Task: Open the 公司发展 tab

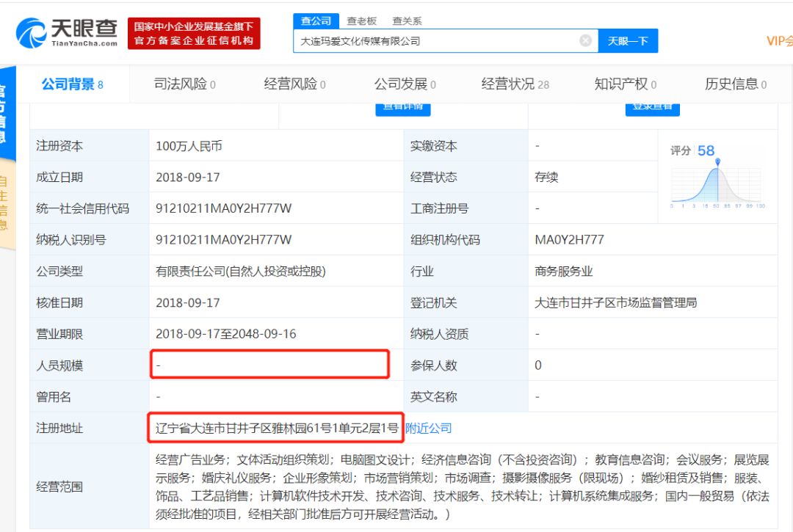Action: click(405, 84)
